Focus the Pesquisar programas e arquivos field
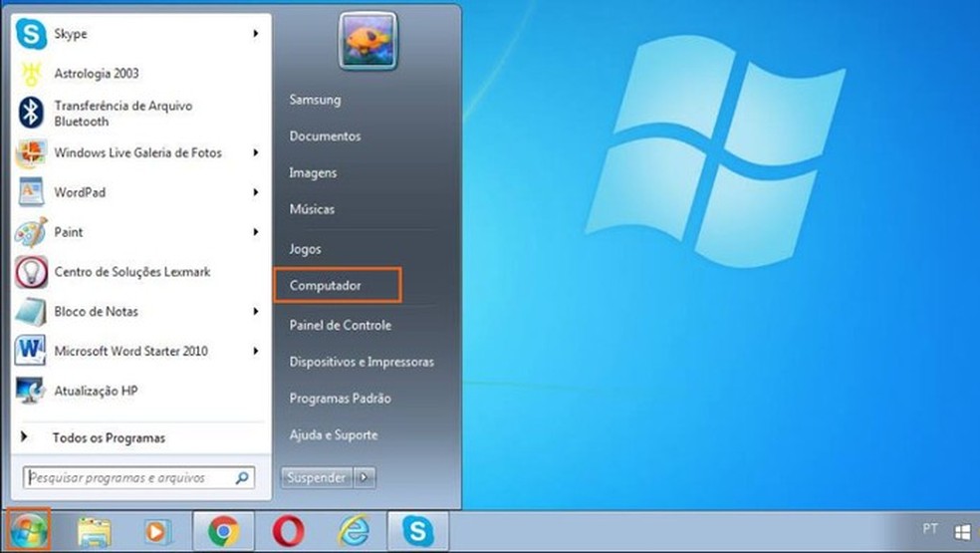The image size is (980, 553). tap(138, 478)
